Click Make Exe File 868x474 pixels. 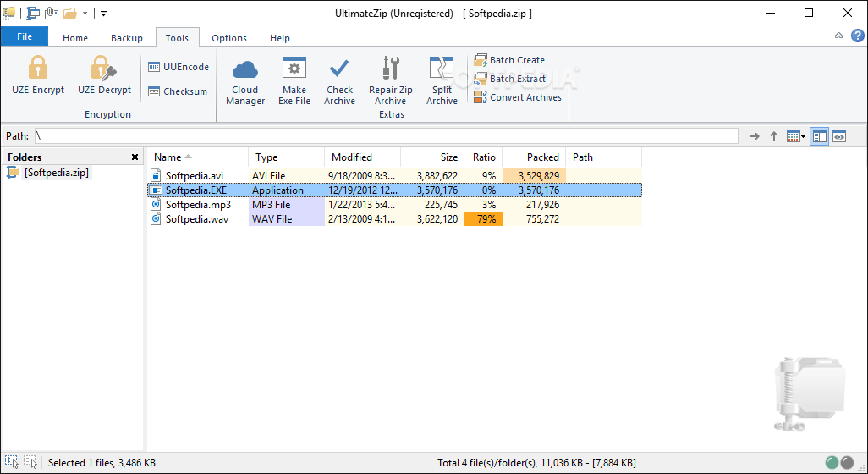coord(294,81)
